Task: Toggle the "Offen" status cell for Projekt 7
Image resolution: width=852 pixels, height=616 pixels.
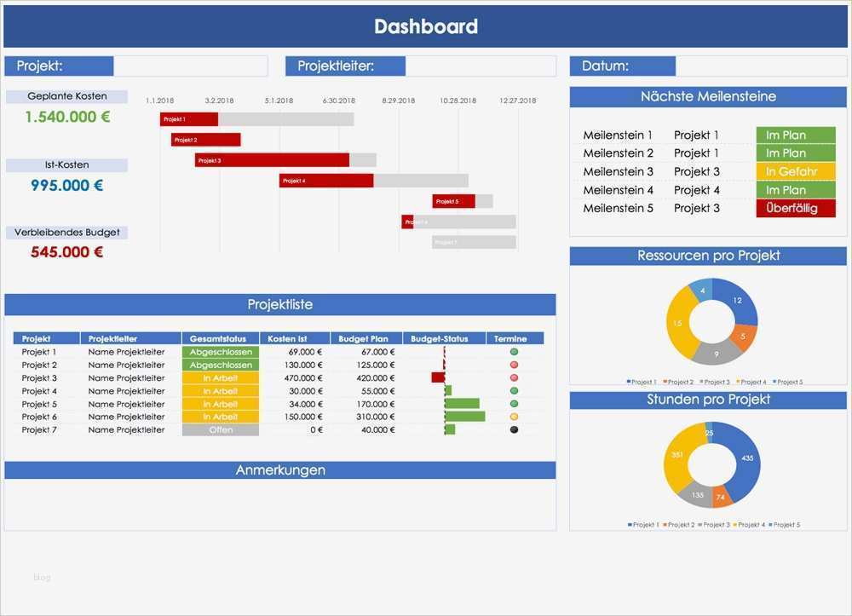Action: (220, 429)
